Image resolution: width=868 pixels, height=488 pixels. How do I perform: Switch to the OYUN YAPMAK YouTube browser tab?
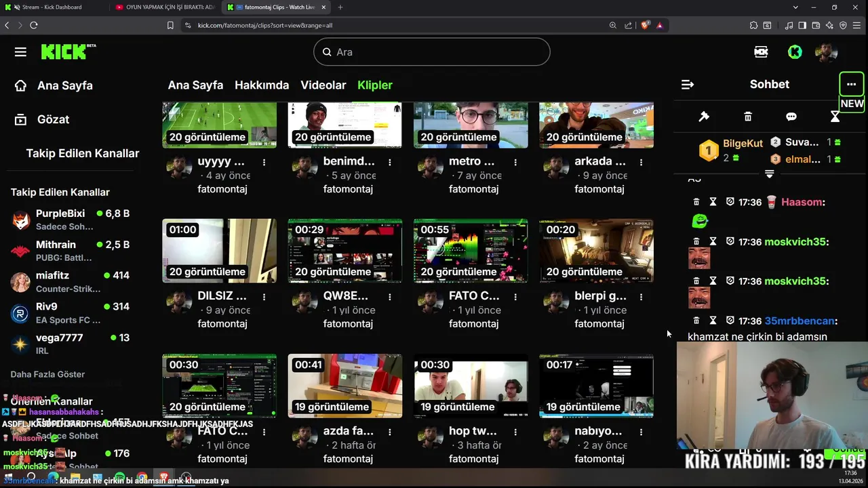coord(166,7)
